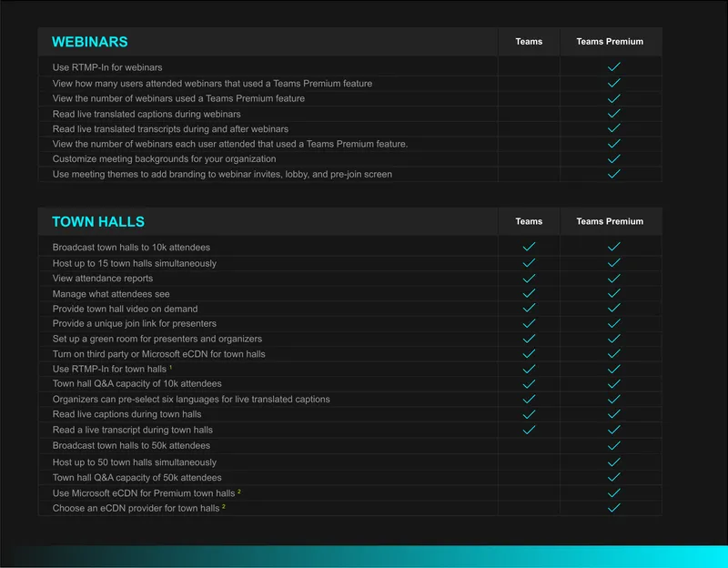Viewport: 728px width, 568px height.
Task: Click Teams Premium checkmark for Customize meeting backgrounds
Action: point(613,158)
